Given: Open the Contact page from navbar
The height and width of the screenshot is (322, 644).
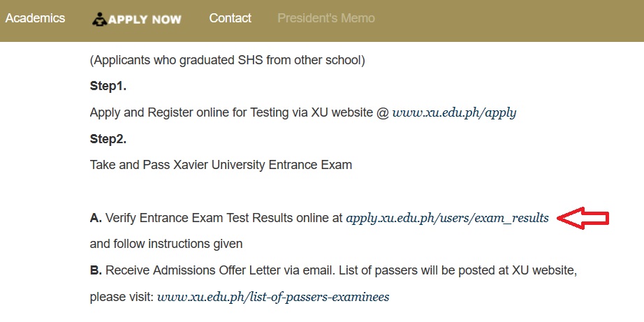Looking at the screenshot, I should (x=230, y=18).
